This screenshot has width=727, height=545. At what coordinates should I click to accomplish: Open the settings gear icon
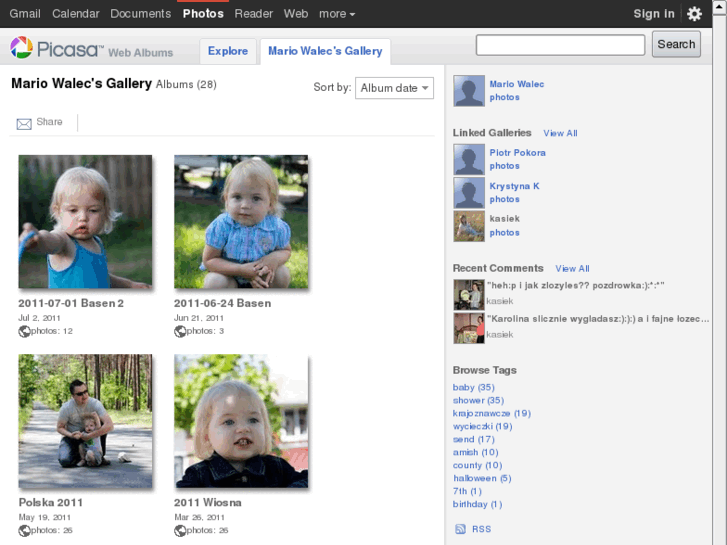point(694,14)
